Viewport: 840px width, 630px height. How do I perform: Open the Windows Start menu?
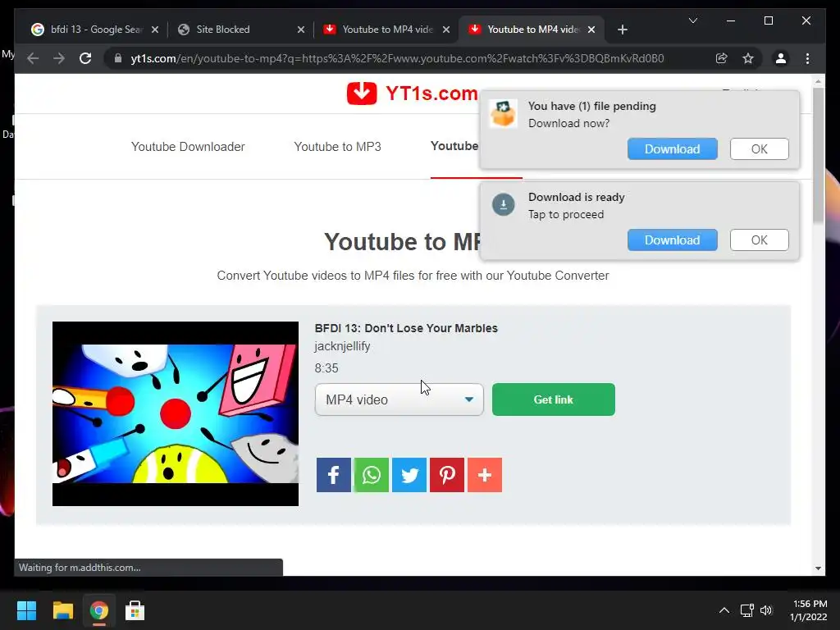(26, 610)
